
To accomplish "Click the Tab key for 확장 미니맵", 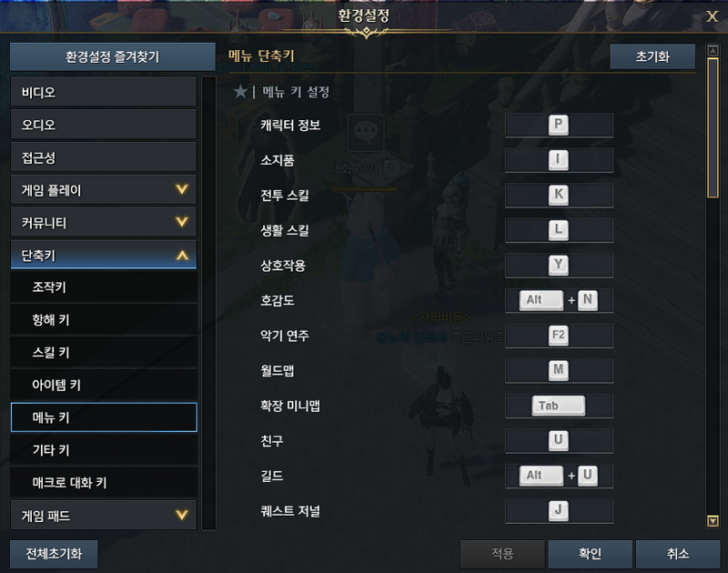I will [559, 406].
